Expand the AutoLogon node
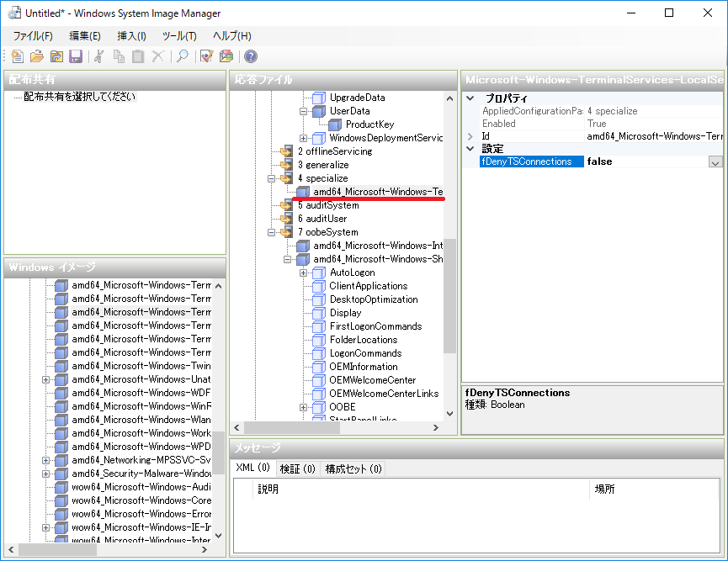The width and height of the screenshot is (728, 561). point(303,273)
